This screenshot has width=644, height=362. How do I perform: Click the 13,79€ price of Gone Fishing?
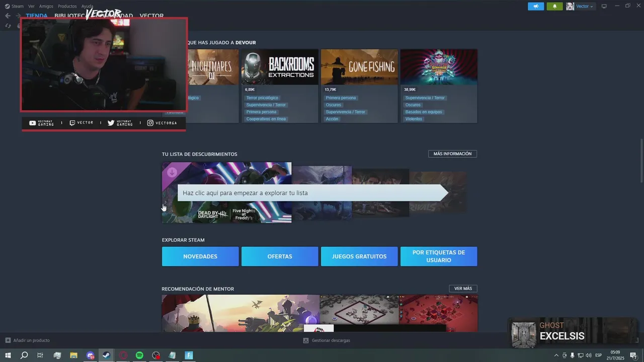(x=331, y=89)
